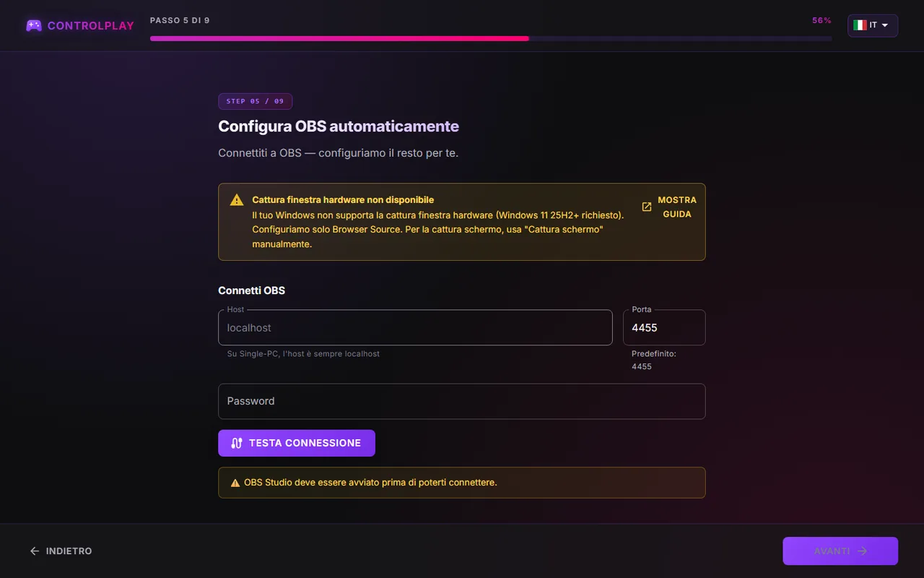924x578 pixels.
Task: Click the back arrow icon near Indietro
Action: [35, 551]
